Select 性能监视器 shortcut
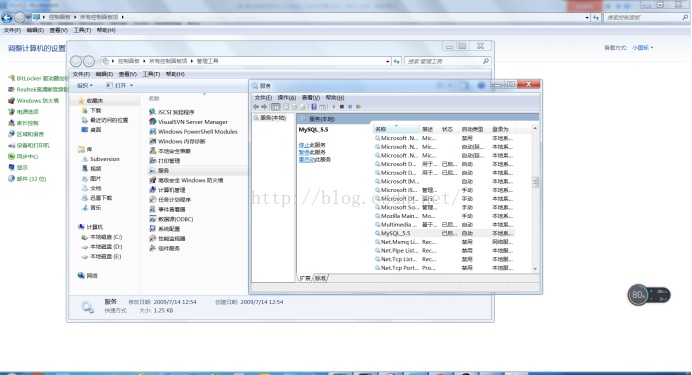 167,238
